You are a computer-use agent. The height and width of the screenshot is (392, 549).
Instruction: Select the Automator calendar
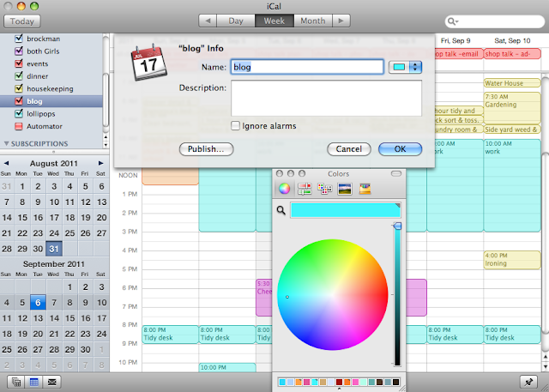tap(45, 126)
